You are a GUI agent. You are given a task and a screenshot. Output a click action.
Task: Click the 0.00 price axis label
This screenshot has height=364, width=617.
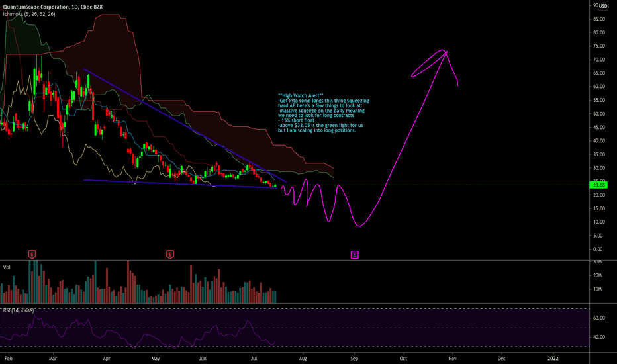click(598, 249)
